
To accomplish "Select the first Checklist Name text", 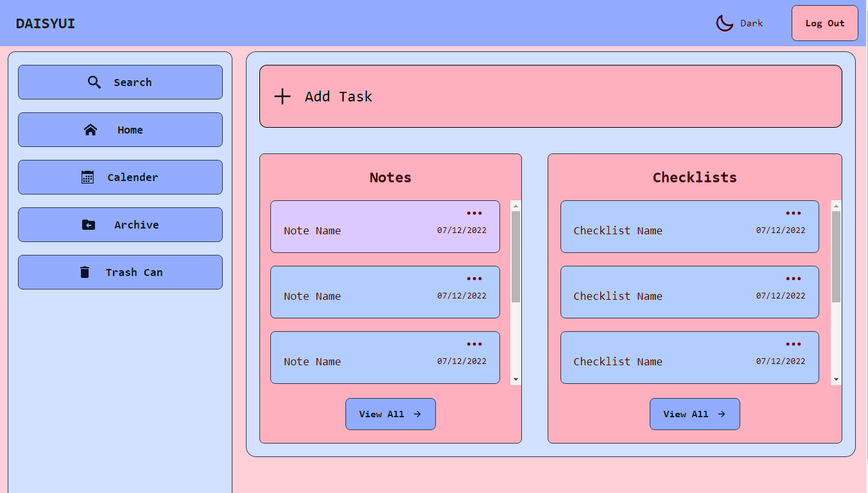I will click(x=618, y=230).
